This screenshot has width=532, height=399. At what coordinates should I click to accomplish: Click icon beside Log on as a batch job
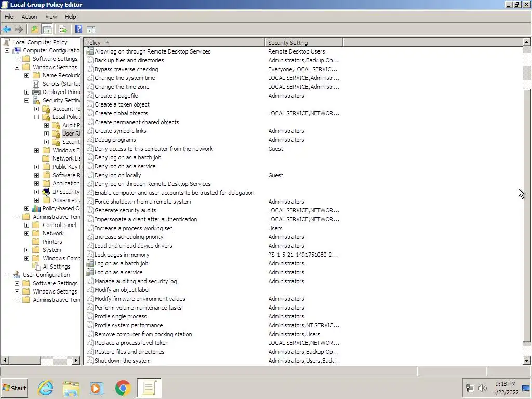click(x=89, y=263)
